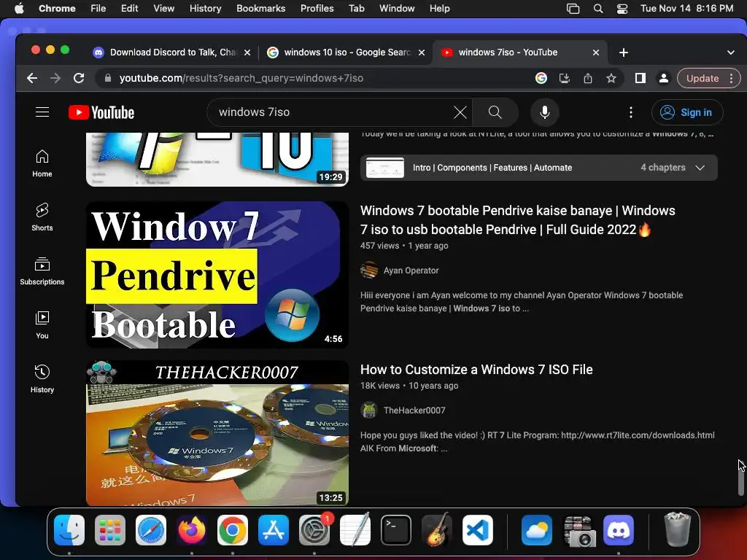Open Terminal from the Dock
The image size is (747, 560).
[x=395, y=530]
